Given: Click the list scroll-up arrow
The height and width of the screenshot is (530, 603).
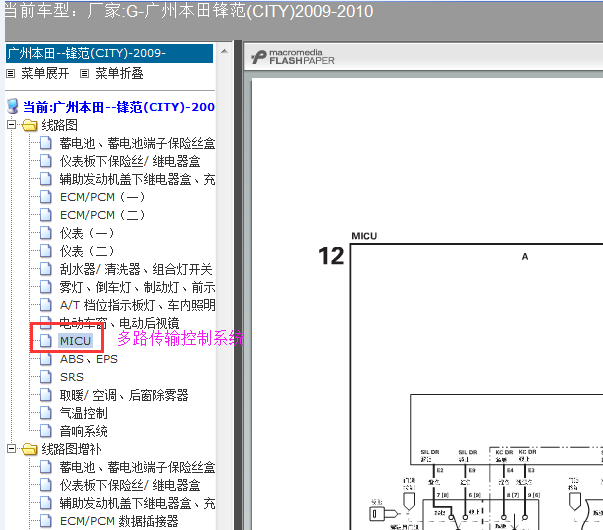Looking at the screenshot, I should tap(225, 51).
